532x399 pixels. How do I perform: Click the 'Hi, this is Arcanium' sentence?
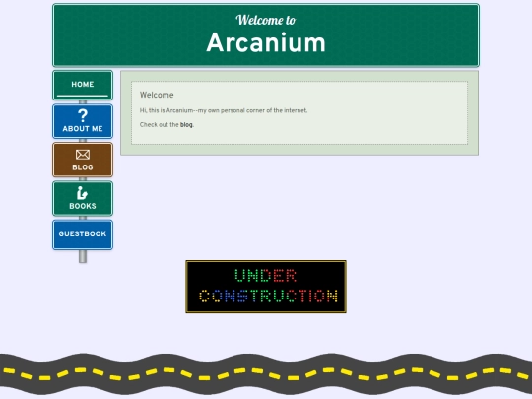224,110
